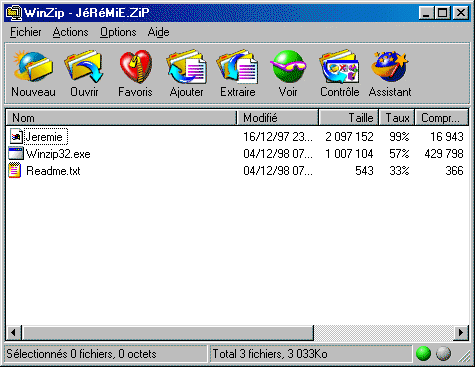This screenshot has width=475, height=367.
Task: Click size value 2 097 152
Action: pos(349,137)
